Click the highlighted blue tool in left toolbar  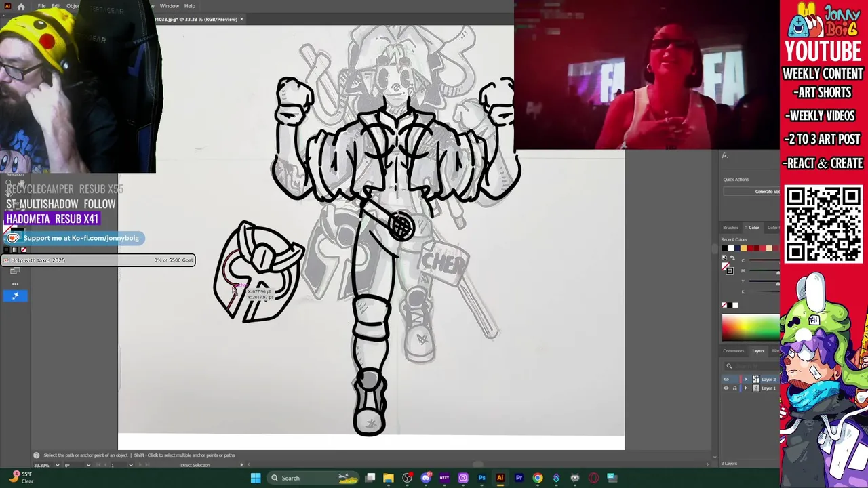(x=15, y=296)
